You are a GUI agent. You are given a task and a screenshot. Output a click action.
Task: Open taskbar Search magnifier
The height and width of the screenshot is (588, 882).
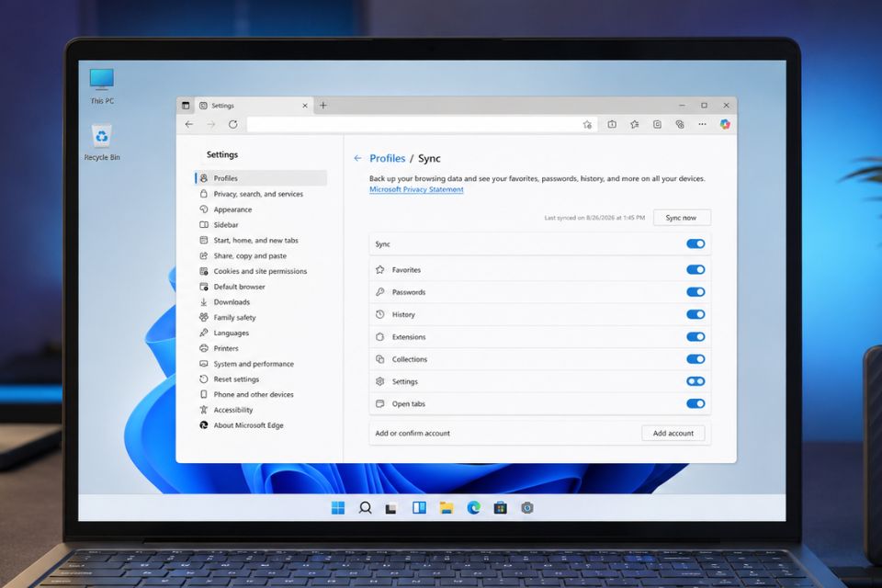point(365,508)
